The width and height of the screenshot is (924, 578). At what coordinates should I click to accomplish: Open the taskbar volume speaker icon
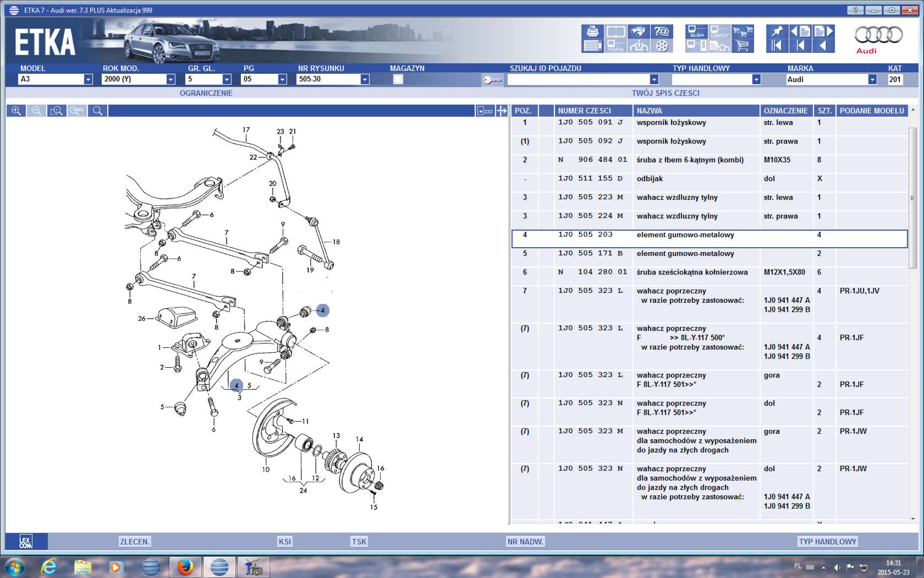pyautogui.click(x=837, y=567)
